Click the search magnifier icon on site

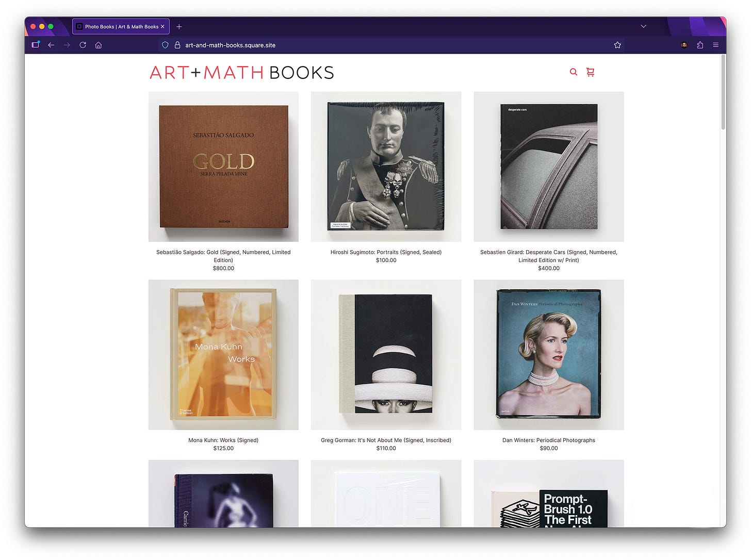pos(573,72)
